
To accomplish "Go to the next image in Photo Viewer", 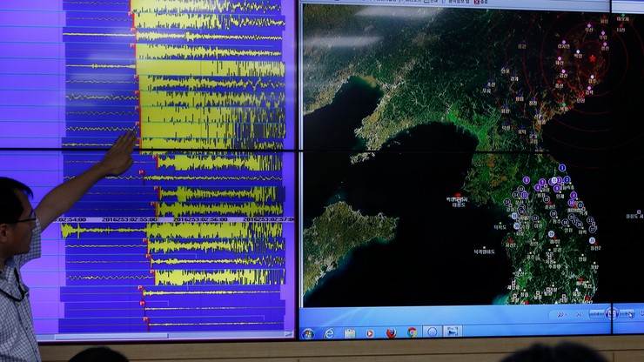I will (x=627, y=314).
